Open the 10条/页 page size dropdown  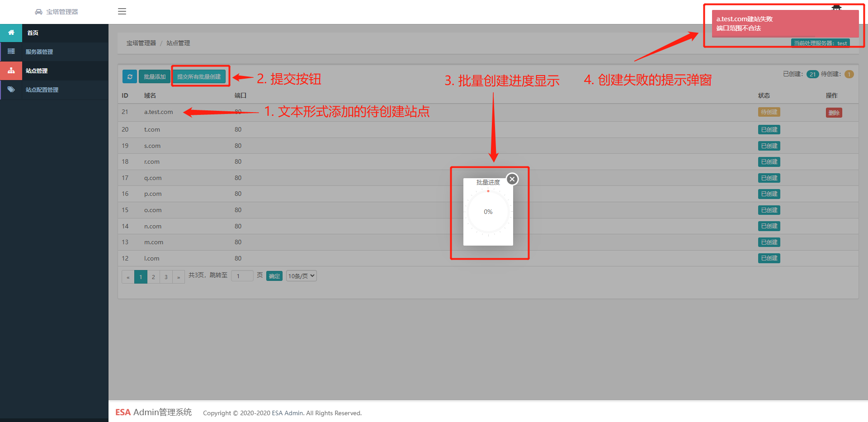pyautogui.click(x=302, y=276)
